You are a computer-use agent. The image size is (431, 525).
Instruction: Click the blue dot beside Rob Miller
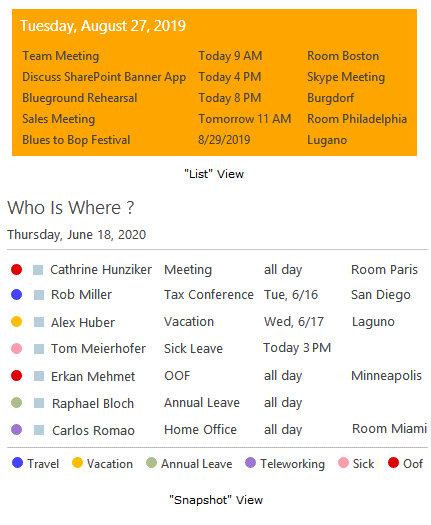[x=16, y=294]
